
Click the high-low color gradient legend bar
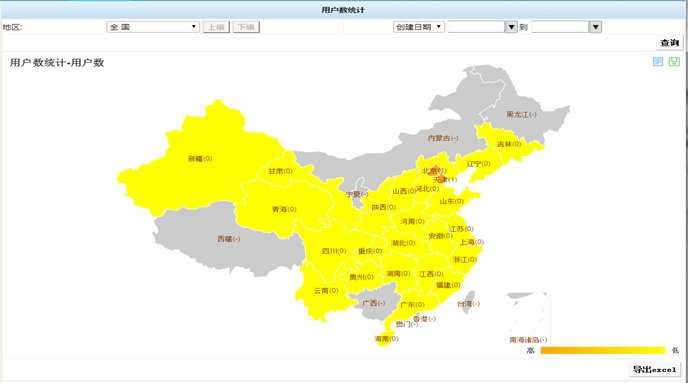[x=603, y=350]
